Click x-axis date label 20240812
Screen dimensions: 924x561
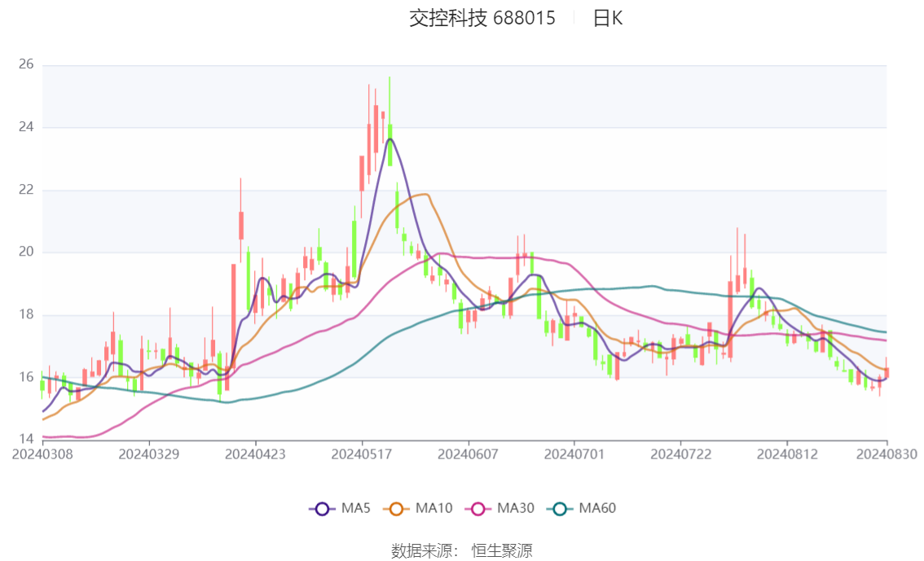click(x=787, y=454)
